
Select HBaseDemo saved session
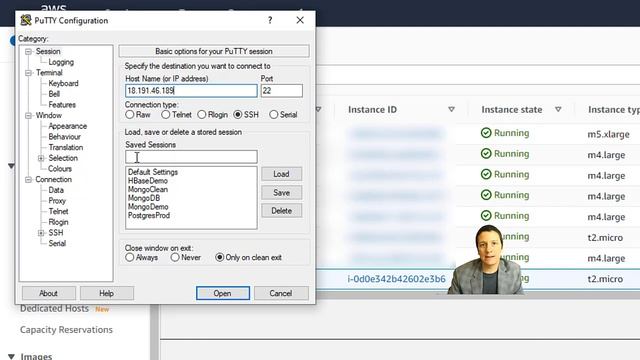coord(148,181)
